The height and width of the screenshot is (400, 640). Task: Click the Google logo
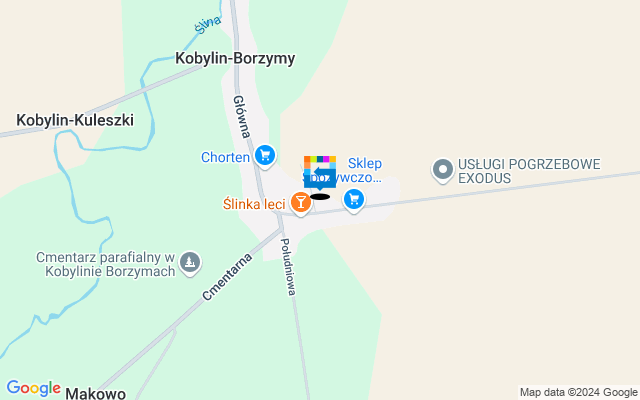33,389
